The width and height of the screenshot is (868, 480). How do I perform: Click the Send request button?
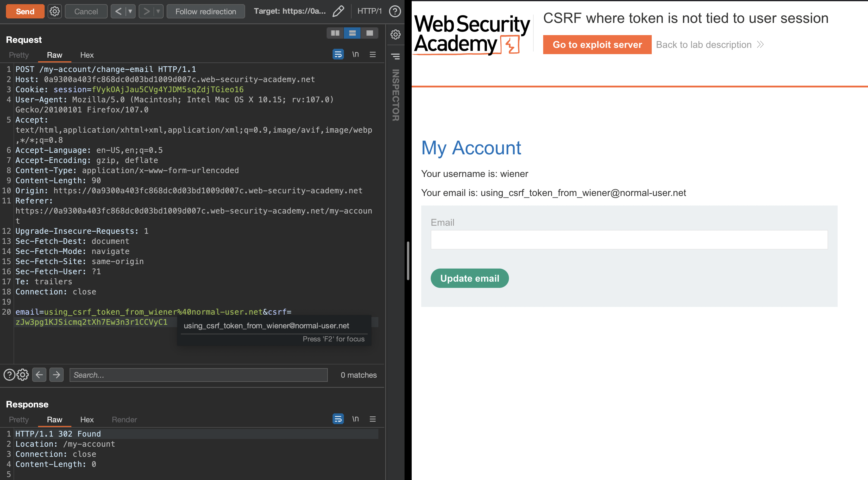(x=25, y=12)
